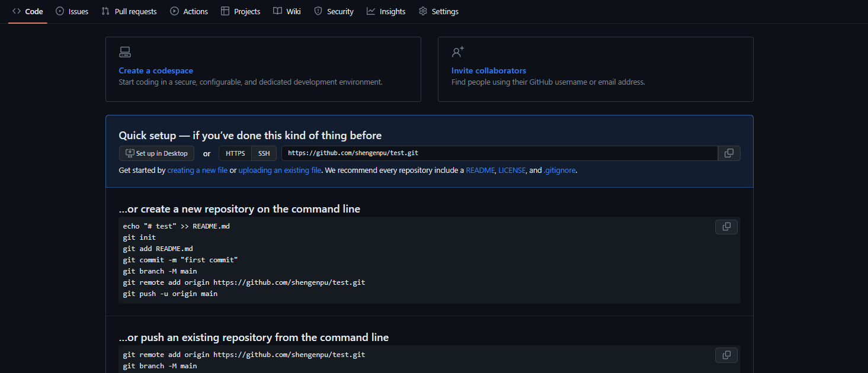
Task: Switch to the Pull requests tab
Action: tap(129, 11)
